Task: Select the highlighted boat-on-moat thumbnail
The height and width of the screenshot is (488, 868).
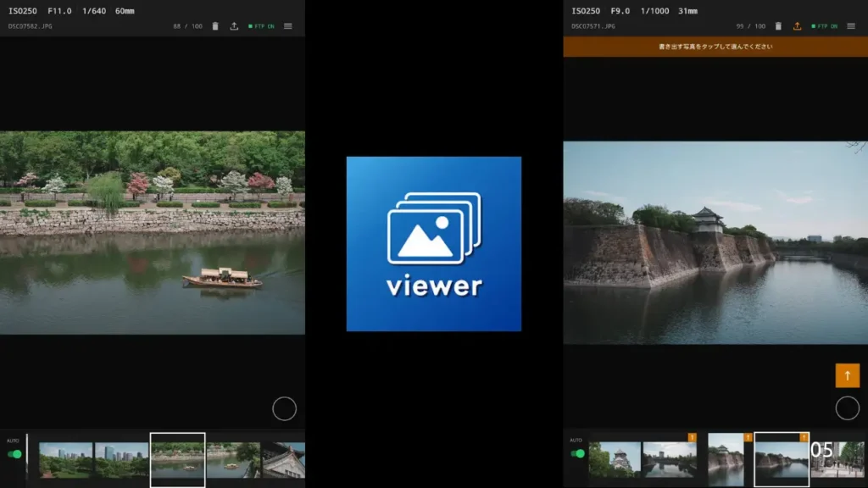Action: click(x=178, y=460)
